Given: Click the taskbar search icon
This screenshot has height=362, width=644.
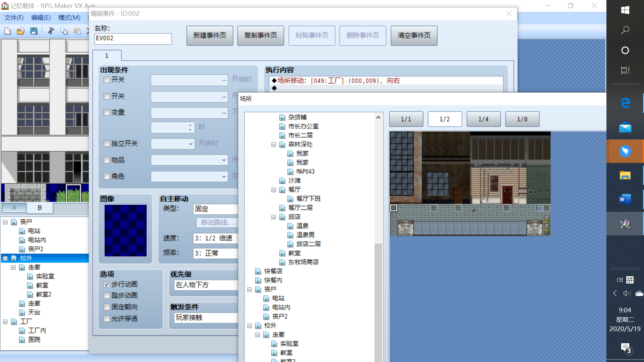Looking at the screenshot, I should (x=625, y=30).
